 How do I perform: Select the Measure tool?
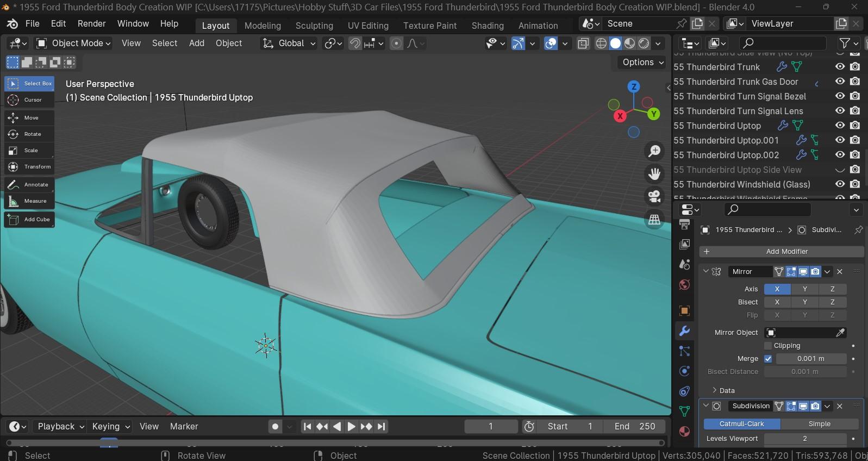coord(30,201)
